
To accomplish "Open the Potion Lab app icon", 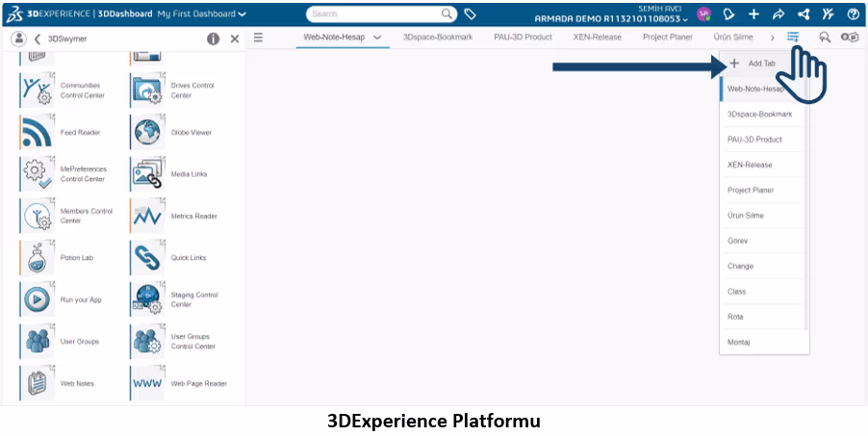I will point(38,258).
